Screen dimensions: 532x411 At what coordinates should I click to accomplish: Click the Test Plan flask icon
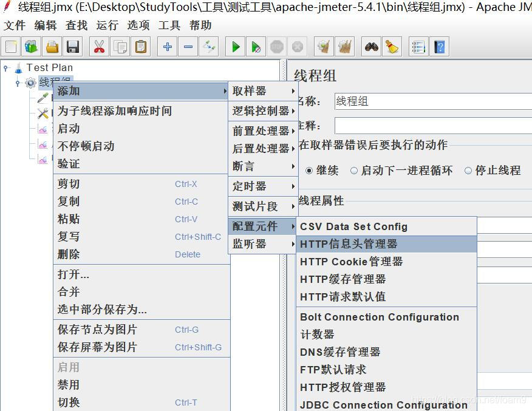point(19,68)
